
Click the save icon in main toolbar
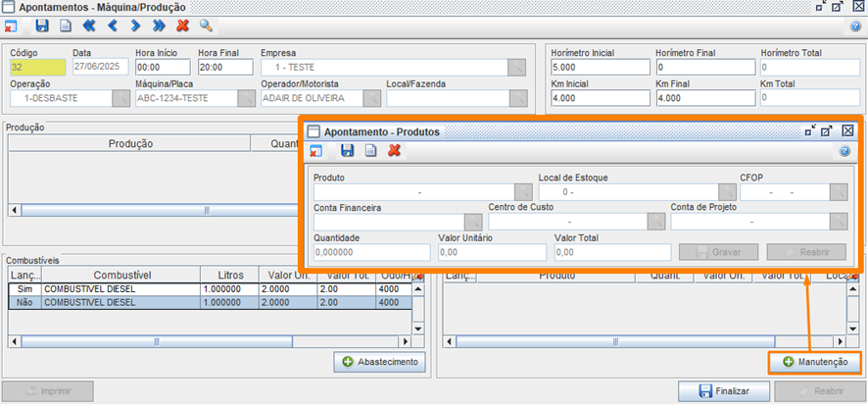pos(41,25)
